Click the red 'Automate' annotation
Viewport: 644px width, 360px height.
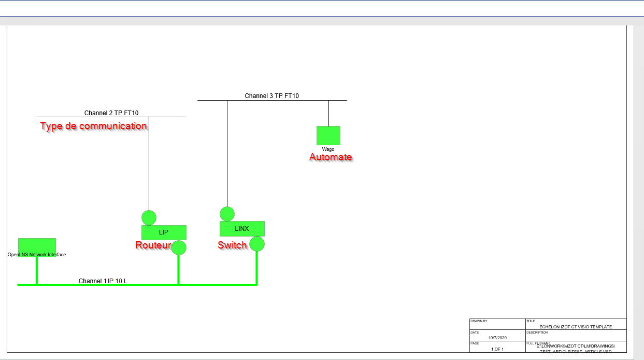331,157
